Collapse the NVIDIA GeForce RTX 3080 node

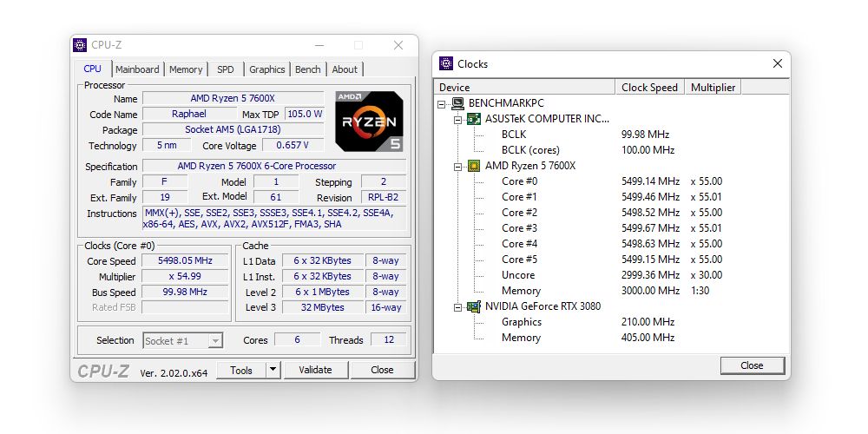457,306
